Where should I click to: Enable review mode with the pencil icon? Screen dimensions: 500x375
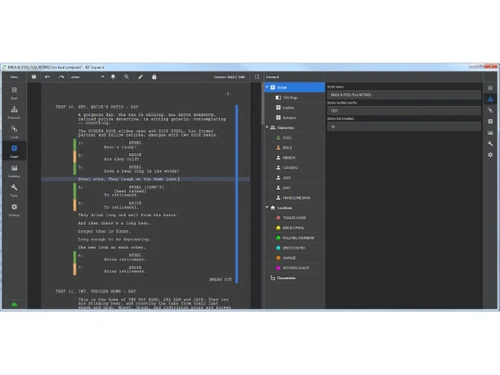140,77
